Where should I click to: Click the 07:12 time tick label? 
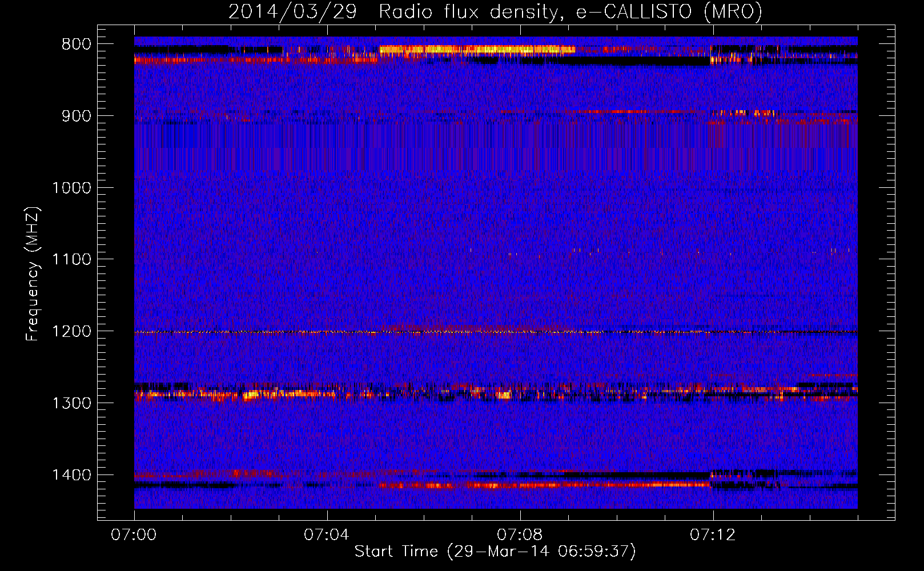[x=713, y=535]
